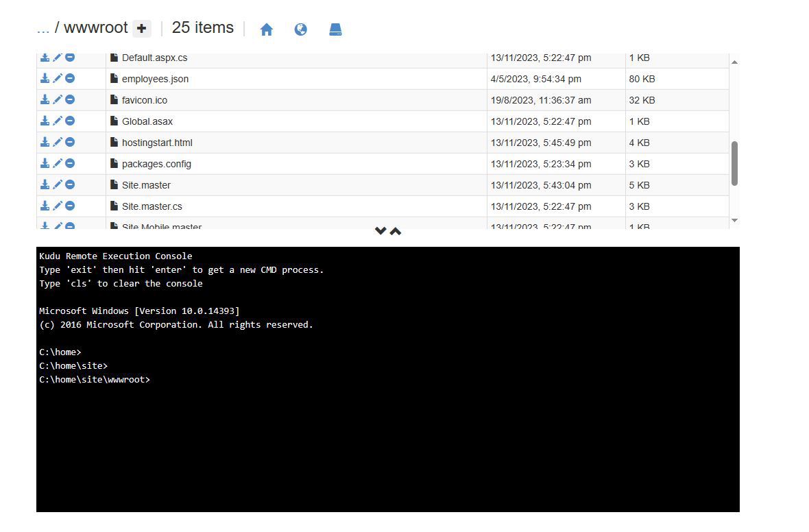Click Site.master file name
The width and height of the screenshot is (809, 532).
pos(146,184)
